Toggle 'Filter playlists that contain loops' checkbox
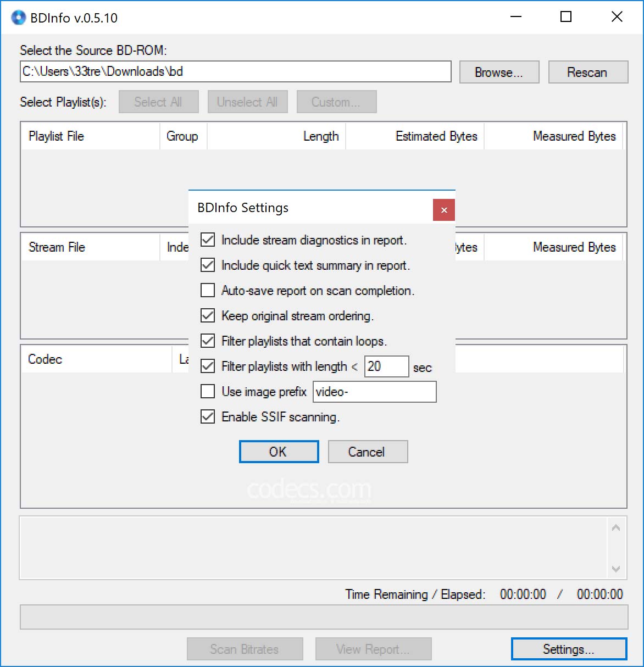 tap(208, 341)
